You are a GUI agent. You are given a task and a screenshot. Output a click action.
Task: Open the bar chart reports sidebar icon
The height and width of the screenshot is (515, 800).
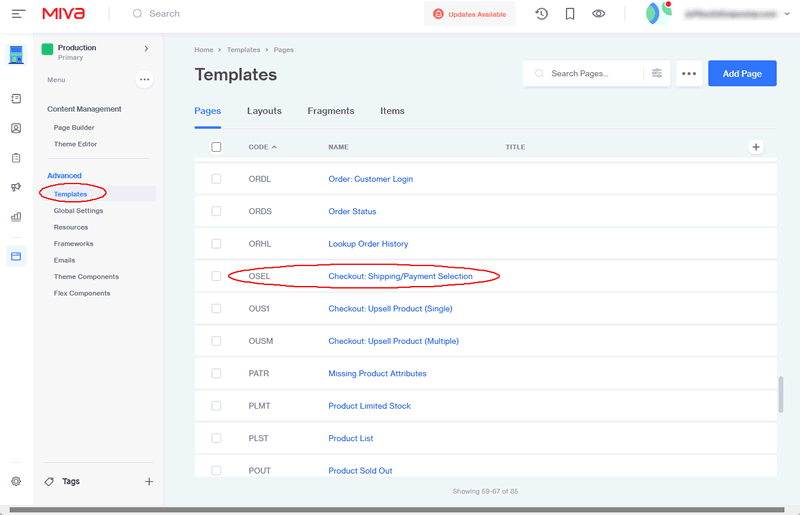click(x=16, y=216)
